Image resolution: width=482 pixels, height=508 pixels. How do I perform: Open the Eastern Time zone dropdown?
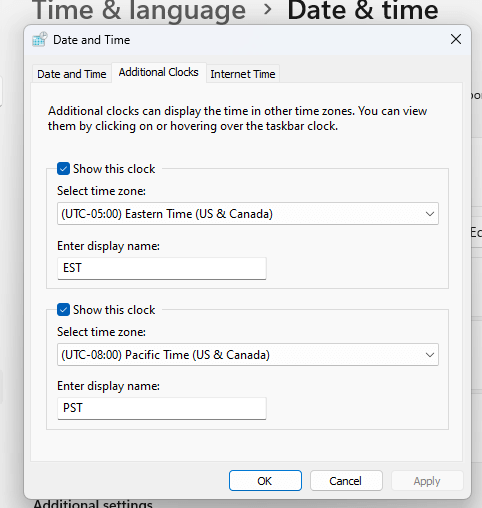click(248, 214)
